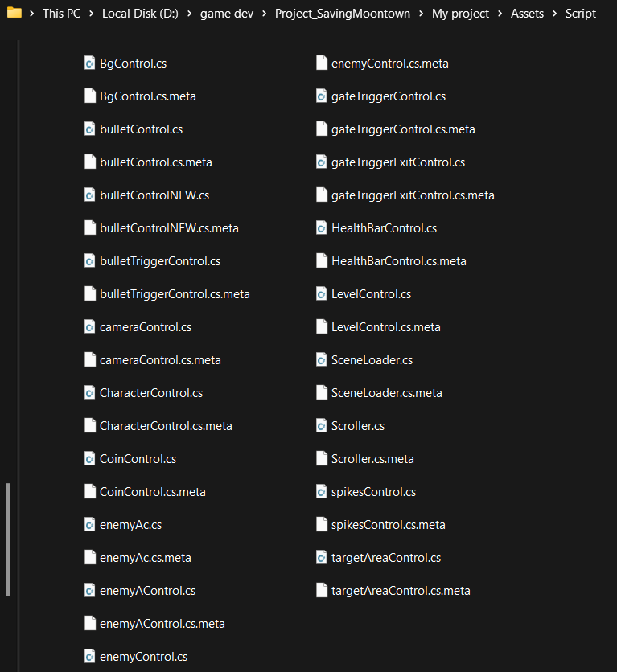The image size is (617, 672).
Task: Click the targetAreaControl.cs file icon
Action: [x=322, y=558]
